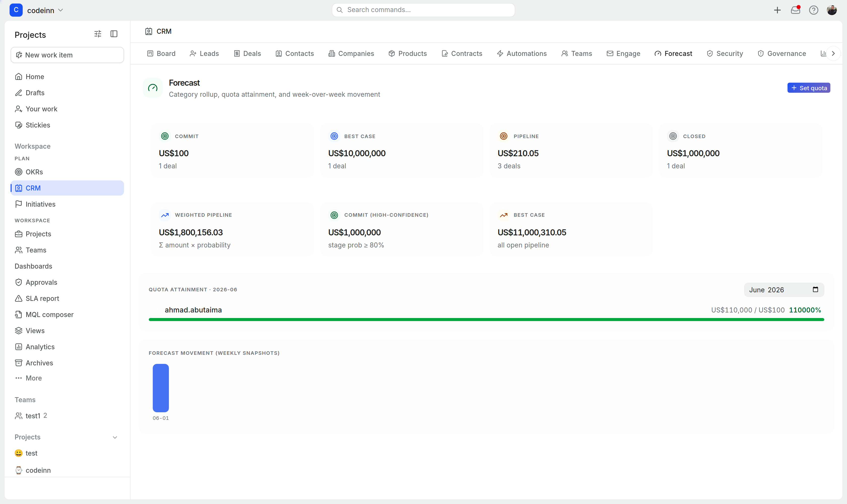Switch to the Security tab
This screenshot has width=847, height=504.
click(x=725, y=54)
